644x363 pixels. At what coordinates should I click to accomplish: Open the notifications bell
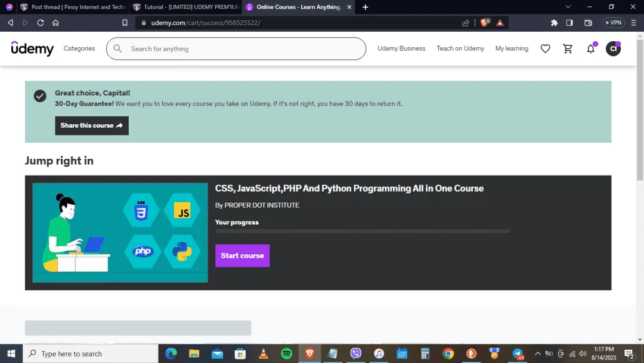(590, 48)
